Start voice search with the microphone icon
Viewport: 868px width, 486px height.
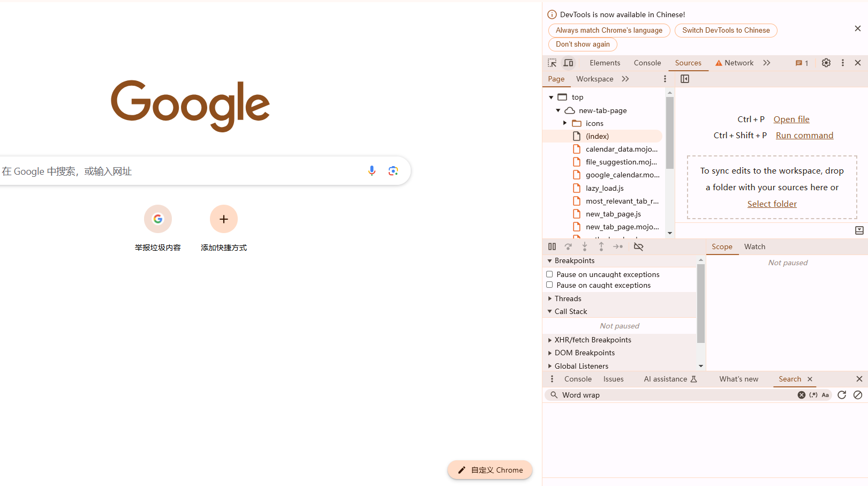tap(372, 171)
